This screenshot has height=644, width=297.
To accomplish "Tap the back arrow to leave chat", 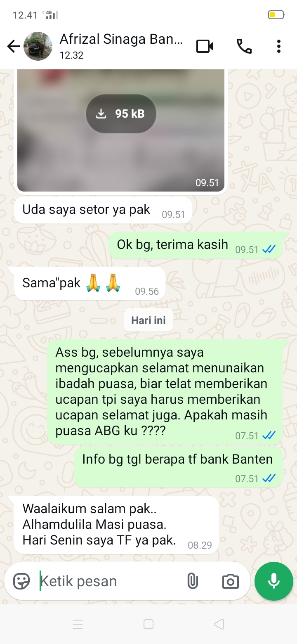I will click(x=14, y=46).
